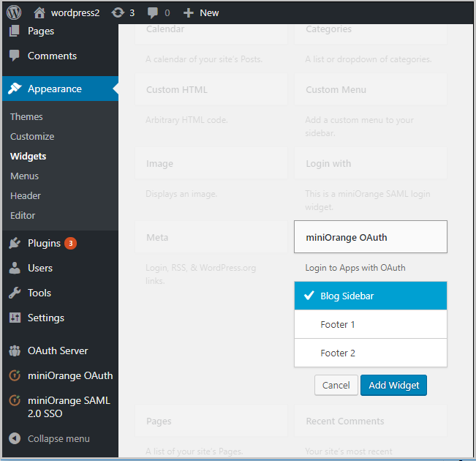This screenshot has height=461, width=476.
Task: Click the Collapse menu label
Action: [58, 439]
